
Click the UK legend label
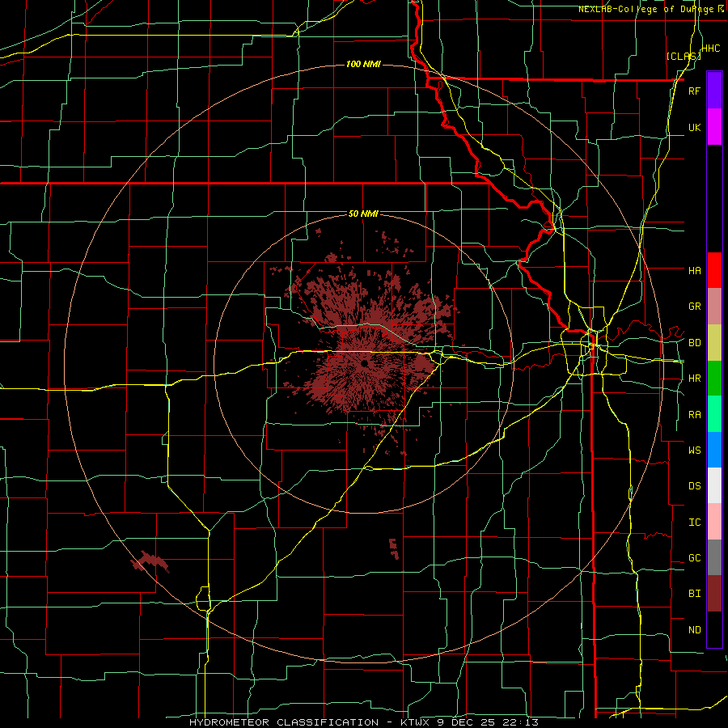pyautogui.click(x=694, y=127)
